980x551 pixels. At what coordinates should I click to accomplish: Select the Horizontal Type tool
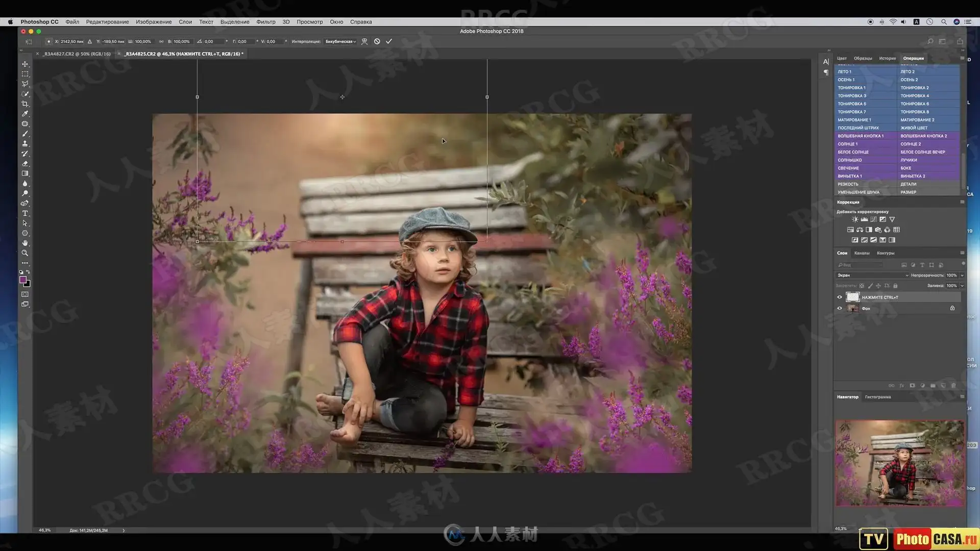(x=24, y=213)
